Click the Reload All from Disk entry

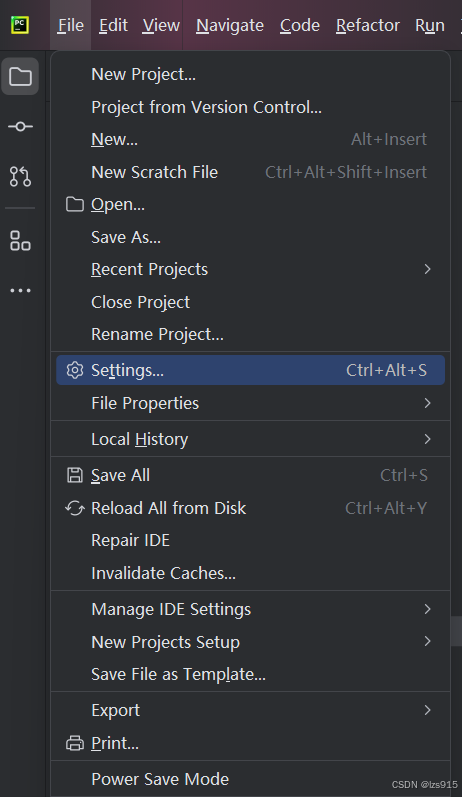coord(251,508)
